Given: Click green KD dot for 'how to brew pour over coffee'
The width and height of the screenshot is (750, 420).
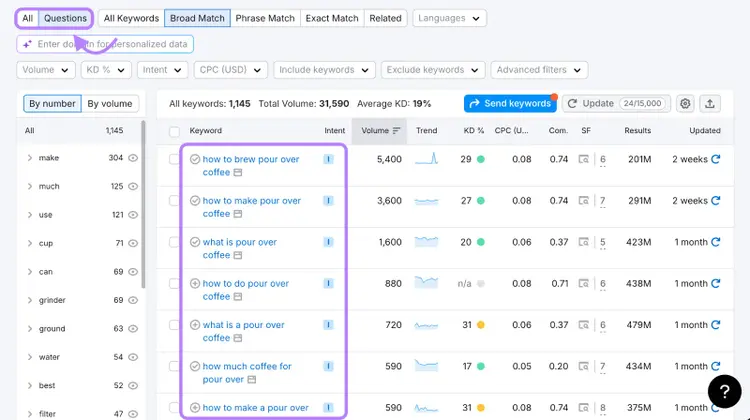Looking at the screenshot, I should pyautogui.click(x=481, y=159).
